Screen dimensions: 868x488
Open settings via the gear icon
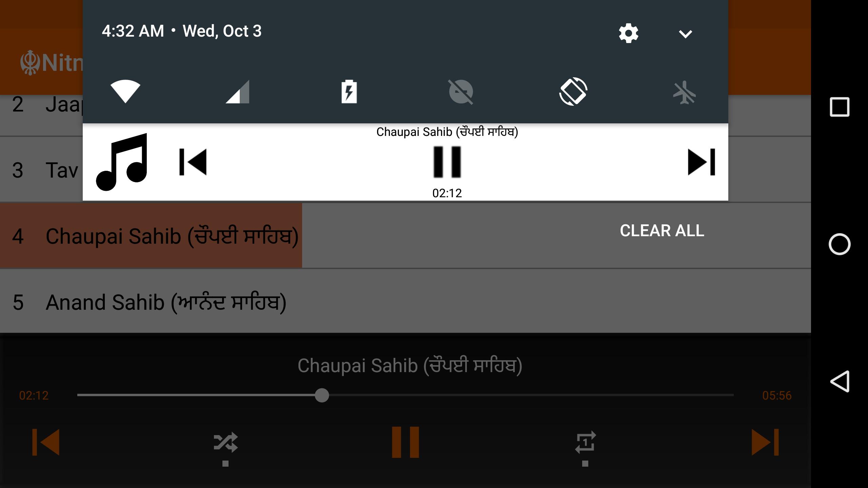point(628,33)
